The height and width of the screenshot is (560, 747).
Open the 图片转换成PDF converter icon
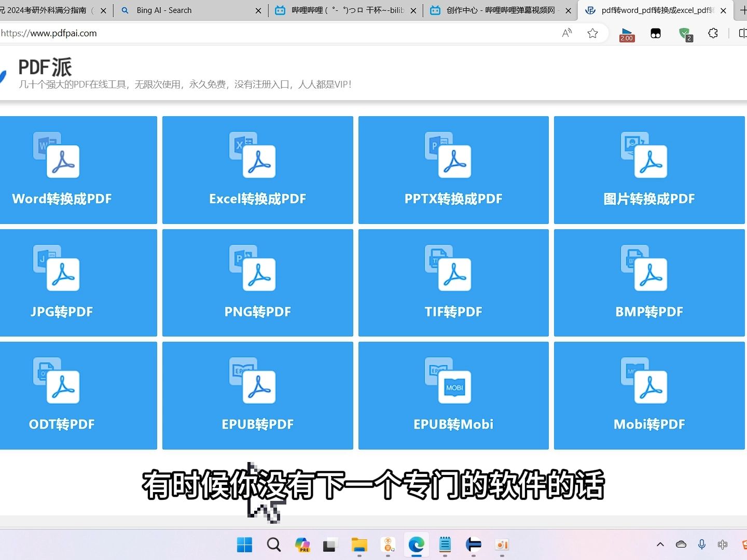[644, 155]
